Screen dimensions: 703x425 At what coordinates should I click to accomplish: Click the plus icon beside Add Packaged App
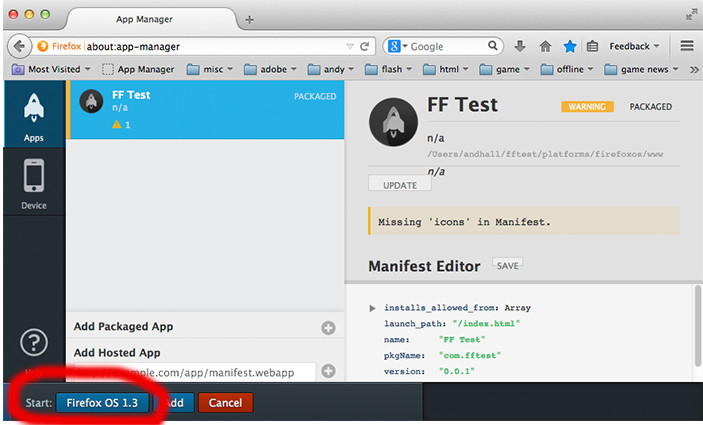pos(328,328)
